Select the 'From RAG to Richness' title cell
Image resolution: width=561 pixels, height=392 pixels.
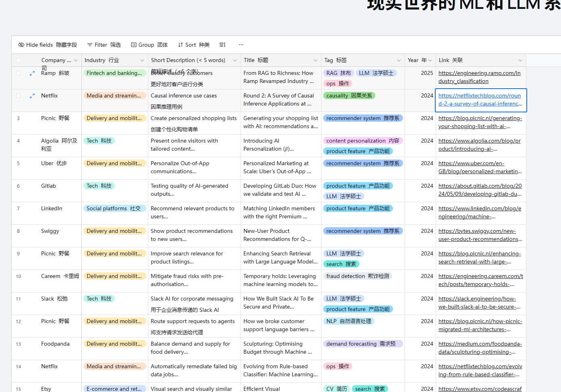(x=281, y=78)
